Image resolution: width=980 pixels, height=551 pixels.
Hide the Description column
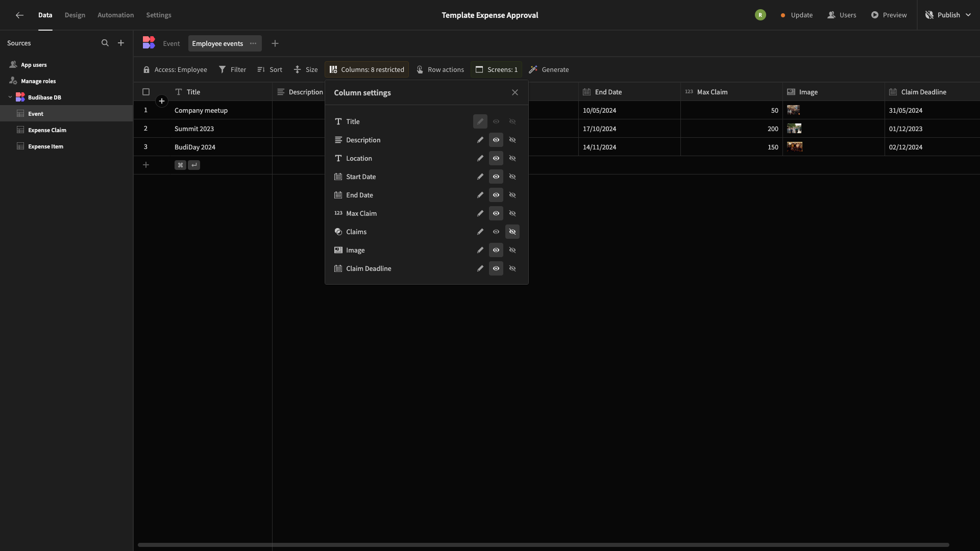pyautogui.click(x=512, y=140)
